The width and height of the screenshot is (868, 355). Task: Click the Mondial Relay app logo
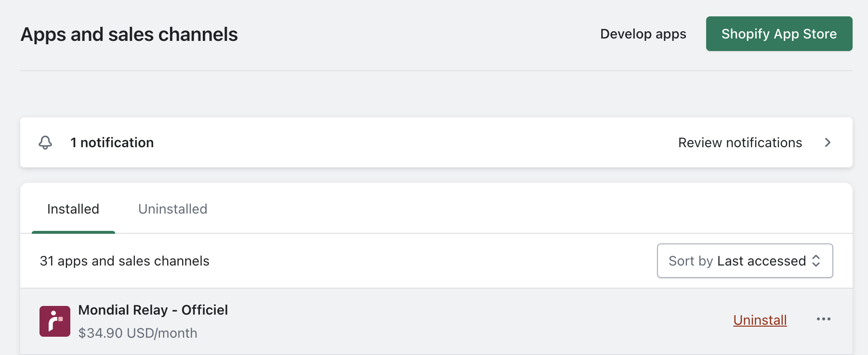55,321
